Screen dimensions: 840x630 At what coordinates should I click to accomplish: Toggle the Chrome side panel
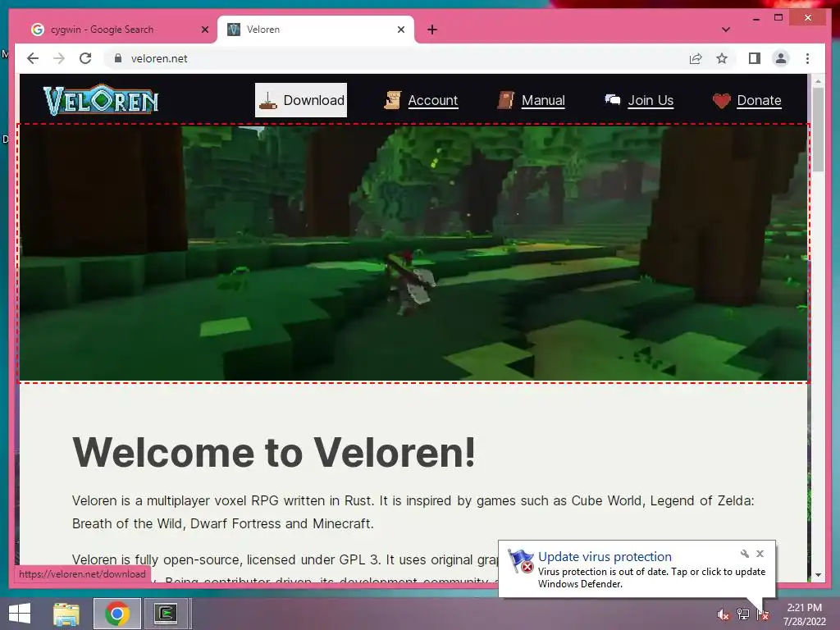tap(755, 58)
